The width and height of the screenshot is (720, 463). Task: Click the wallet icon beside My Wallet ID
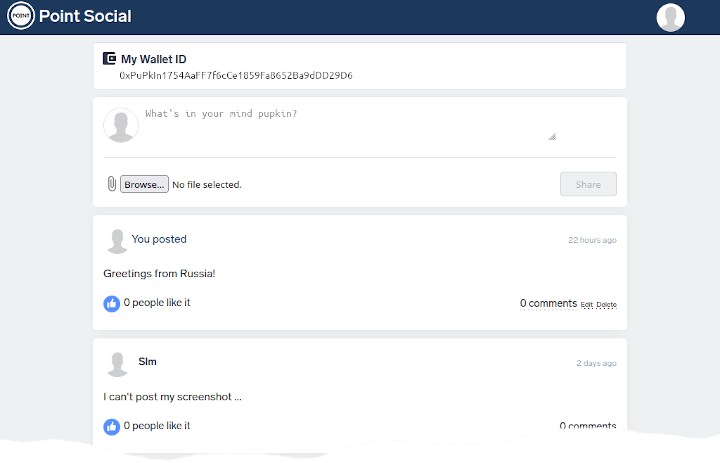(x=109, y=58)
